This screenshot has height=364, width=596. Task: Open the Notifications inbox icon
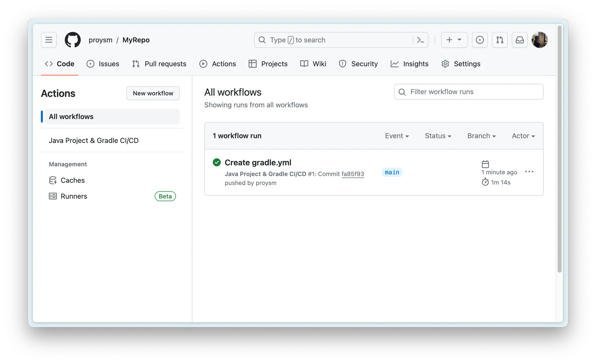coord(519,40)
